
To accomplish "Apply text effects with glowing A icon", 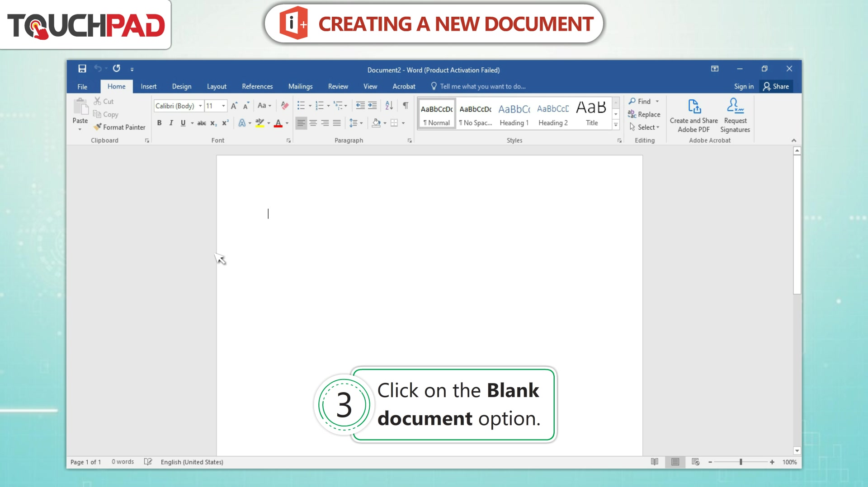I will point(242,123).
